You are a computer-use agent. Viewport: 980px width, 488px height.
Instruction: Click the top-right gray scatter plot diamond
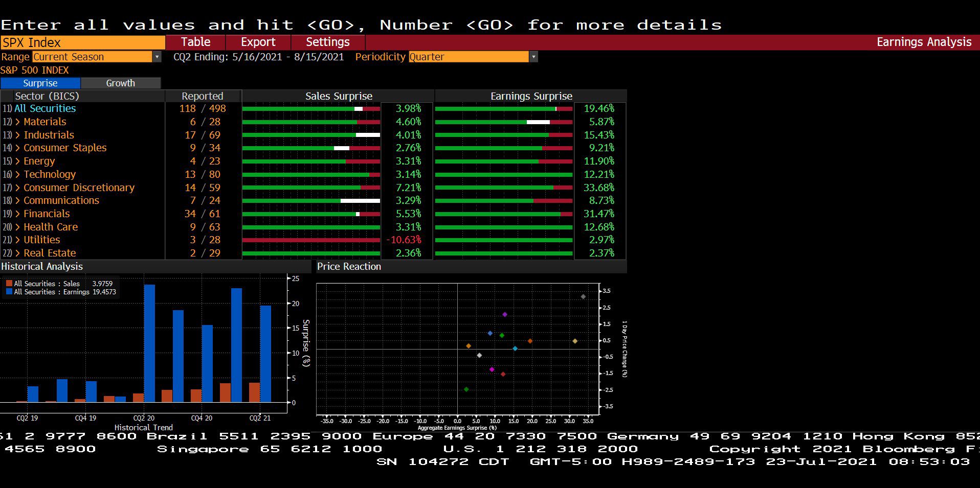(583, 296)
